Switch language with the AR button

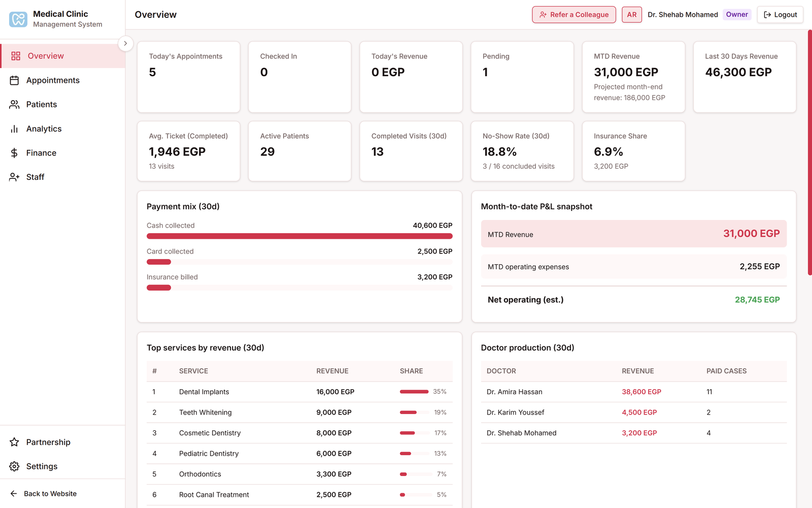tap(632, 15)
